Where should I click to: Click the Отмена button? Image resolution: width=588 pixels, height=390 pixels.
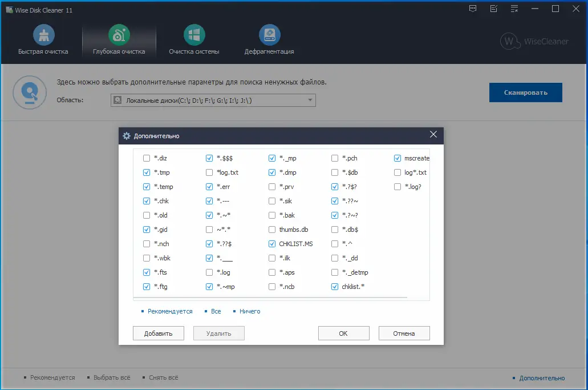[404, 333]
